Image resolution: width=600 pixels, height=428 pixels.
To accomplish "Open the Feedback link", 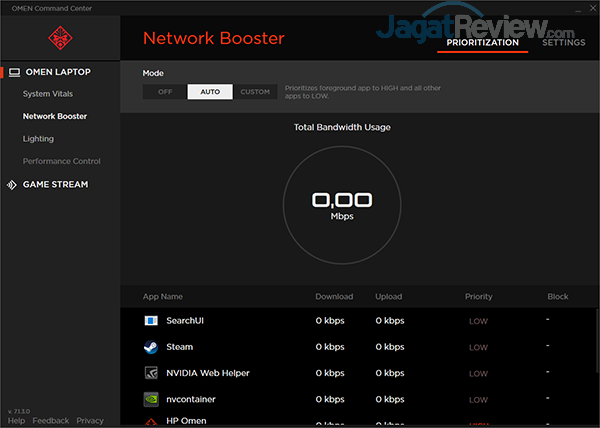I will (51, 421).
